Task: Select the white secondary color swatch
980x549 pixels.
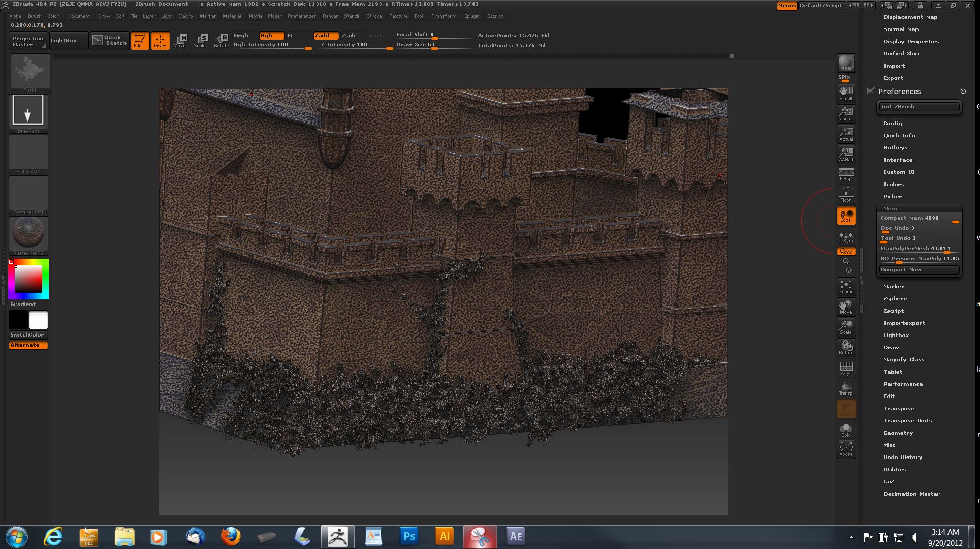Action: coord(39,320)
